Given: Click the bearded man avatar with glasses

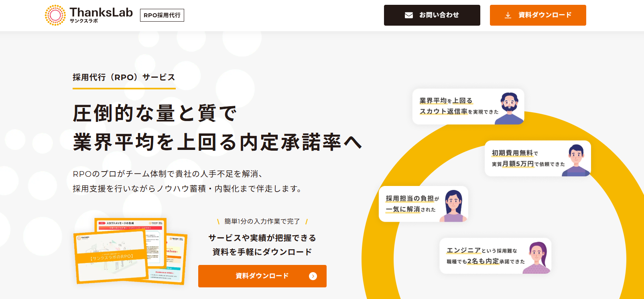Looking at the screenshot, I should pos(509,108).
